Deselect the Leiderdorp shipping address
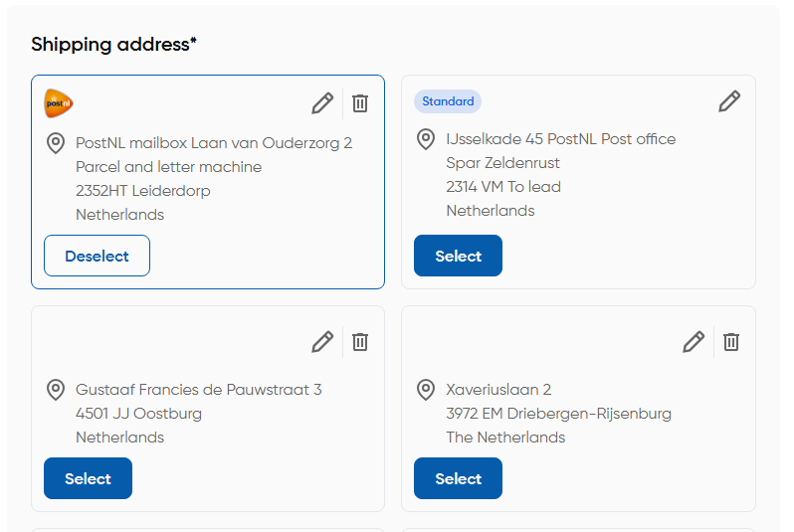 pyautogui.click(x=97, y=256)
